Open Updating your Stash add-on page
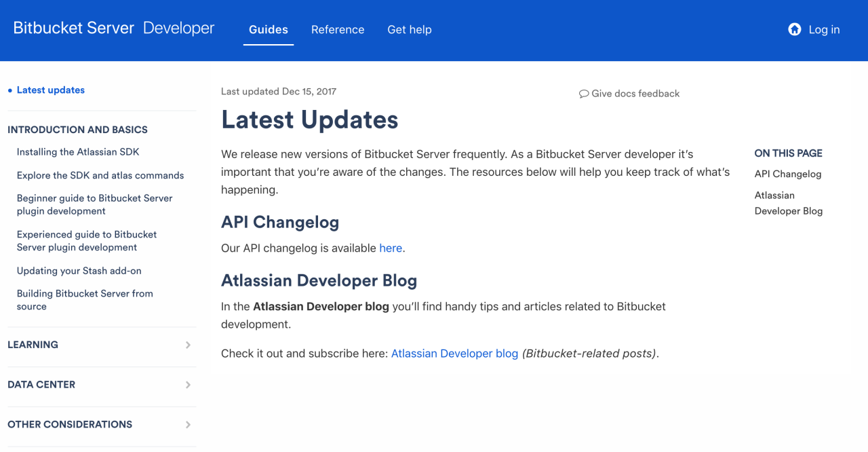 pos(79,271)
